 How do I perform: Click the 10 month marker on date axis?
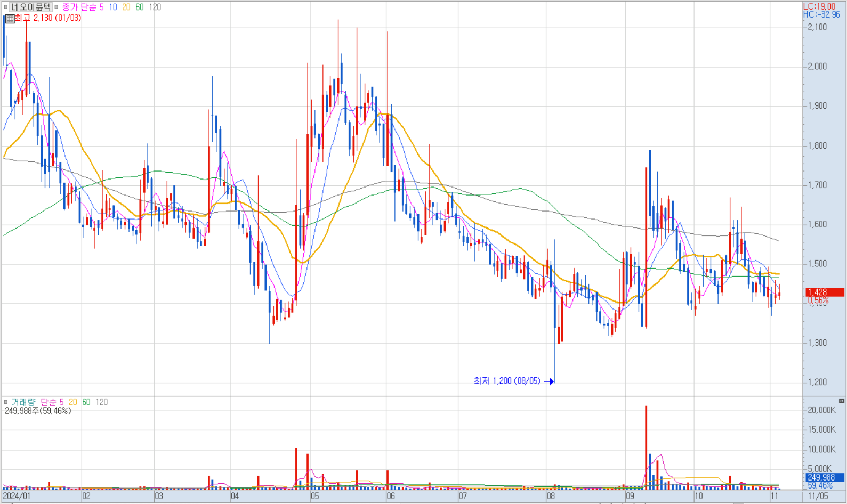[x=699, y=496]
